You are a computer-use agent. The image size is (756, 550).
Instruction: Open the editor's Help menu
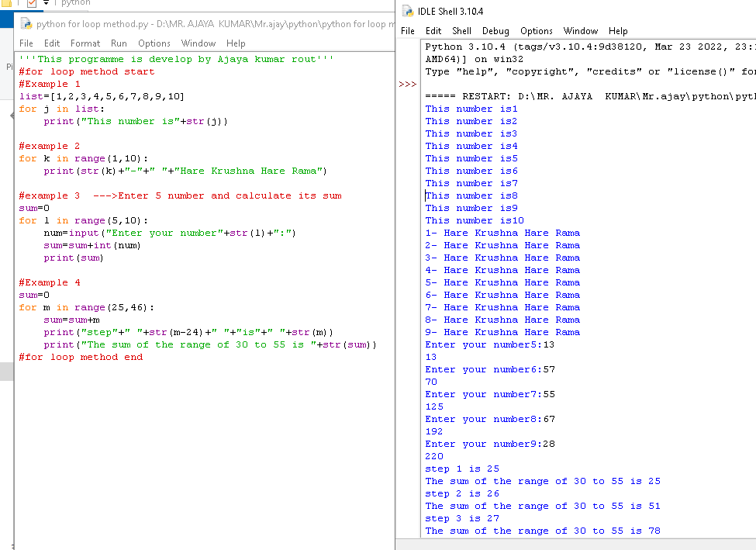(x=236, y=43)
